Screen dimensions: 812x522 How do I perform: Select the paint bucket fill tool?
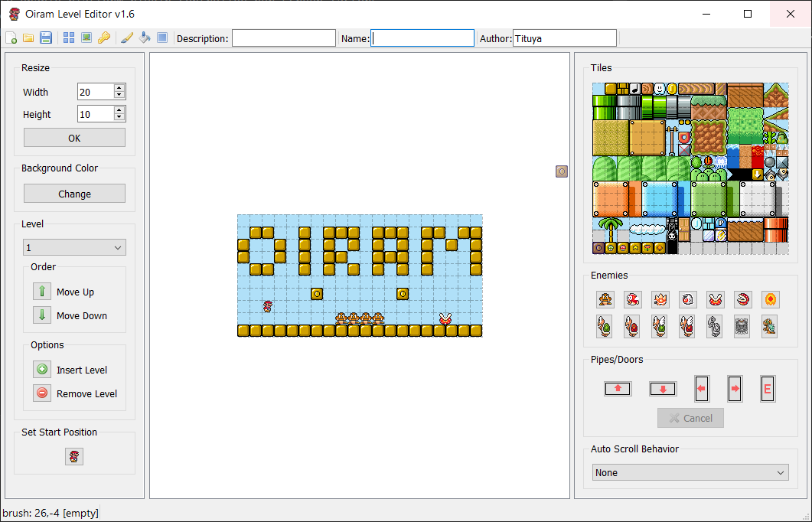click(x=145, y=38)
